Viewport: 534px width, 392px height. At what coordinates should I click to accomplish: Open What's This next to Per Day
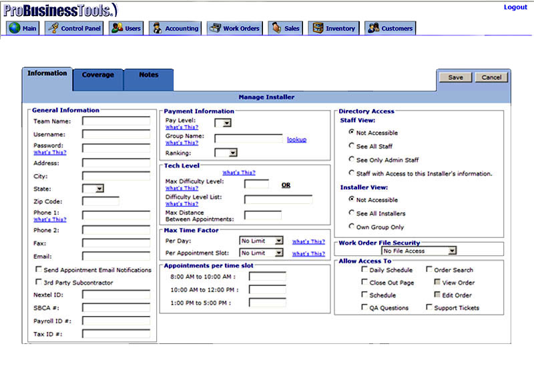308,241
